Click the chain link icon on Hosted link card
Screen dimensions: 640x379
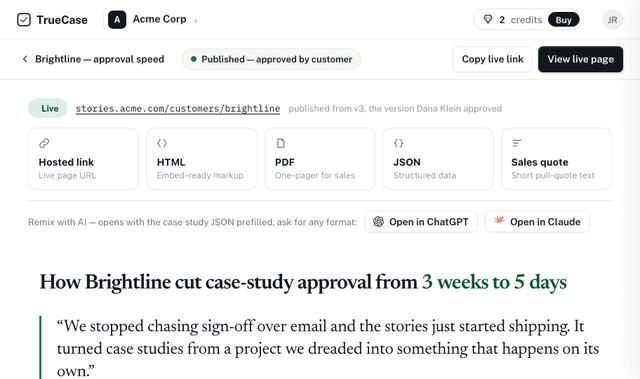click(x=44, y=143)
